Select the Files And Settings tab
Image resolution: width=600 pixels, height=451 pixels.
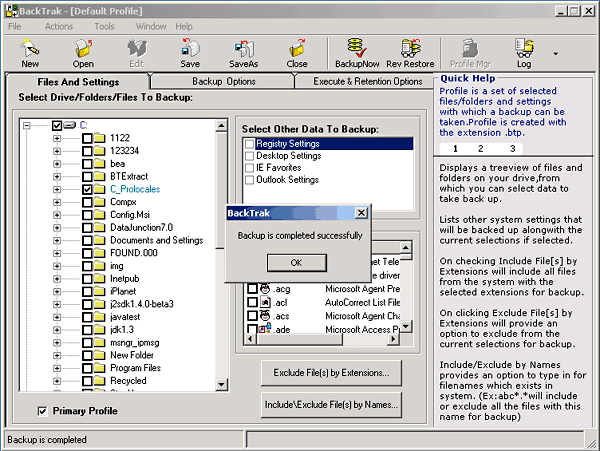78,82
